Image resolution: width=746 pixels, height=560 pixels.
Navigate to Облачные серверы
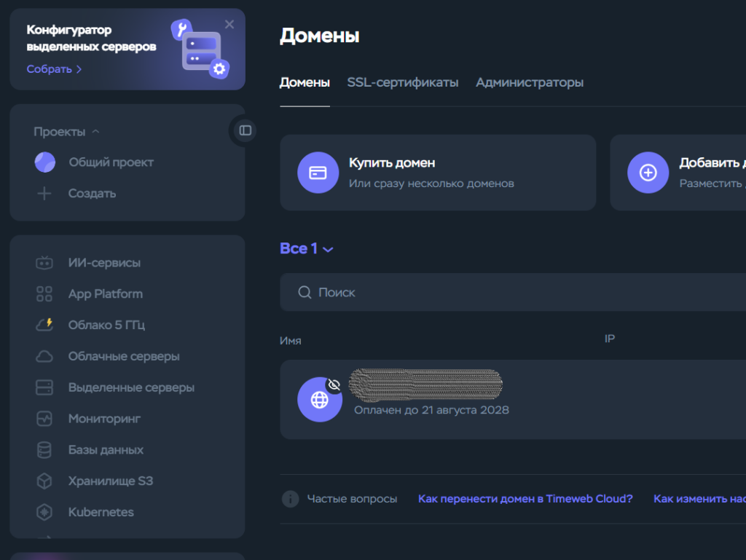[x=124, y=356]
